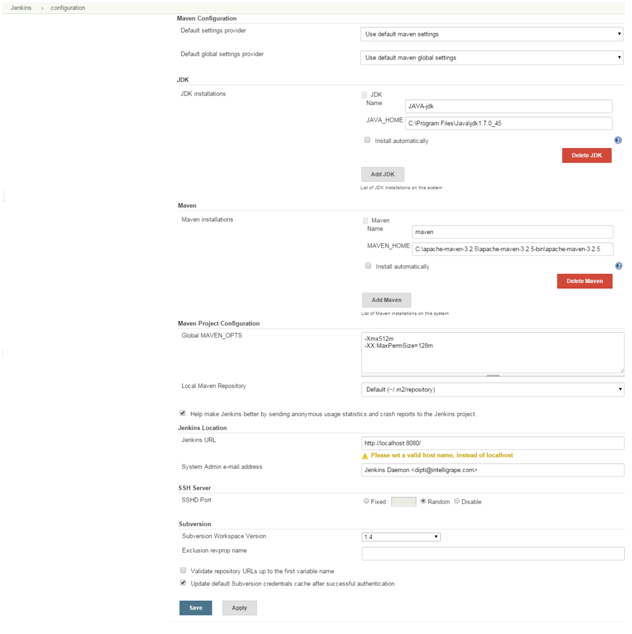The image size is (632, 634).
Task: Click into Global MAVEN_OPTS text area
Action: click(x=492, y=353)
